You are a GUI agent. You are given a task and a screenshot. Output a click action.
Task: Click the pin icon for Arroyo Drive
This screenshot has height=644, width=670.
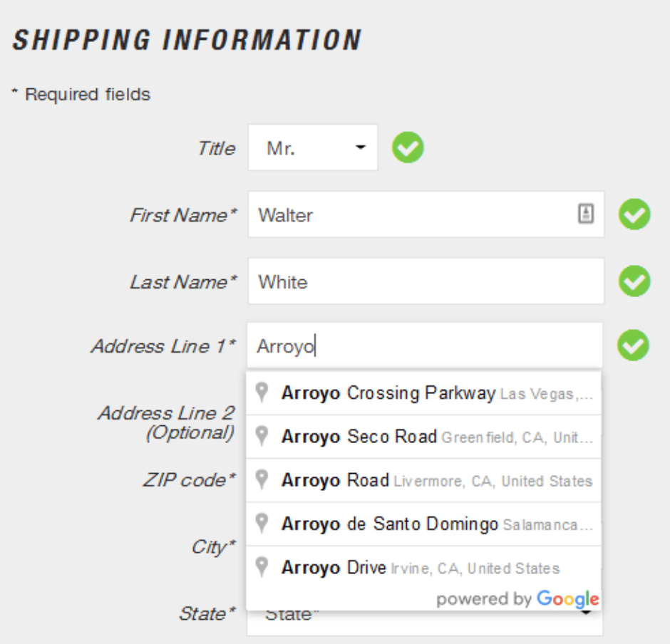coord(262,568)
